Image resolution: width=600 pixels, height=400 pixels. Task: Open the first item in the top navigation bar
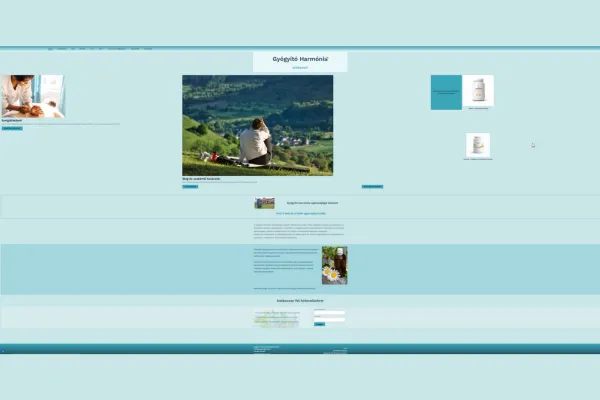pos(50,49)
